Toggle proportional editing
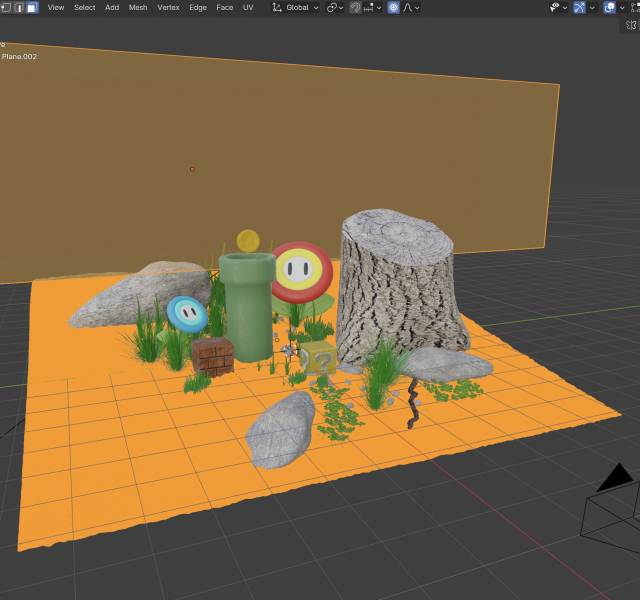Image resolution: width=640 pixels, height=600 pixels. coord(393,7)
